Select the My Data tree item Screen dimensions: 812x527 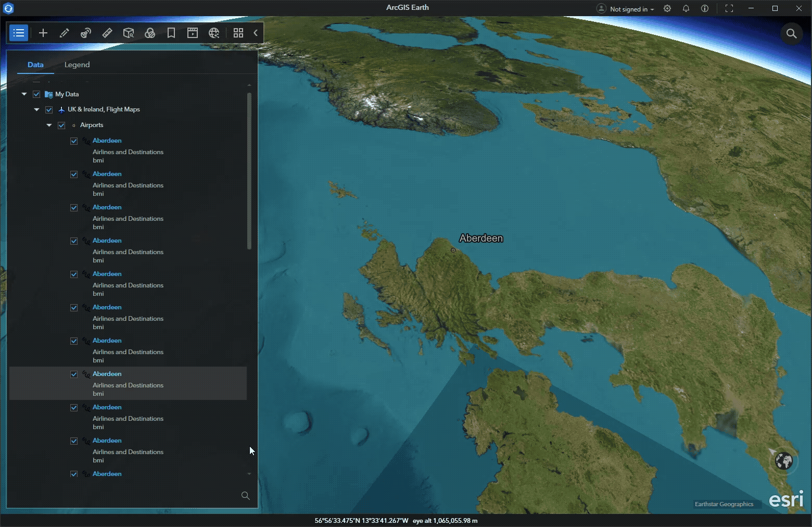coord(67,94)
